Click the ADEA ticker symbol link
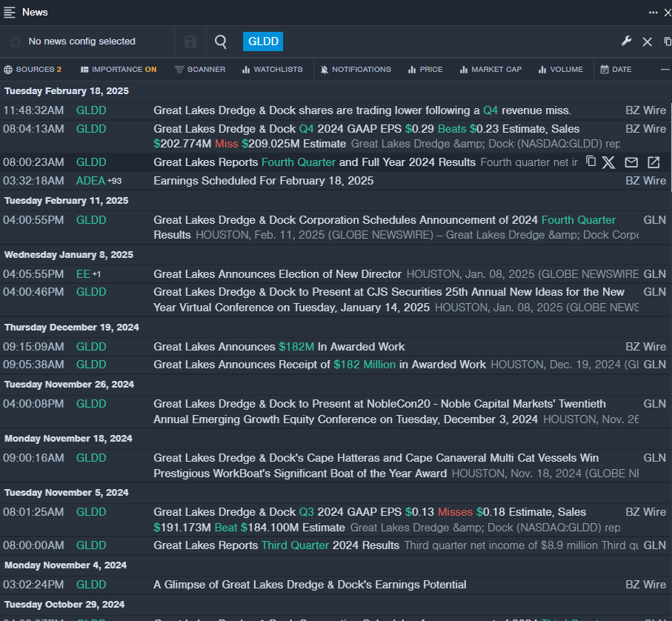The image size is (672, 621). pos(90,181)
